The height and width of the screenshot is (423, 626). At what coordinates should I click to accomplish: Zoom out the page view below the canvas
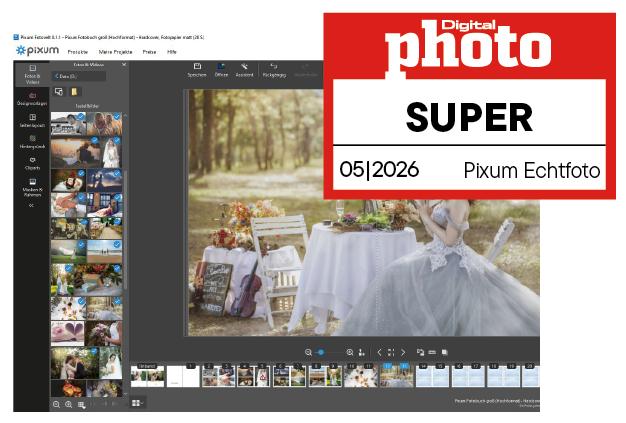point(308,352)
